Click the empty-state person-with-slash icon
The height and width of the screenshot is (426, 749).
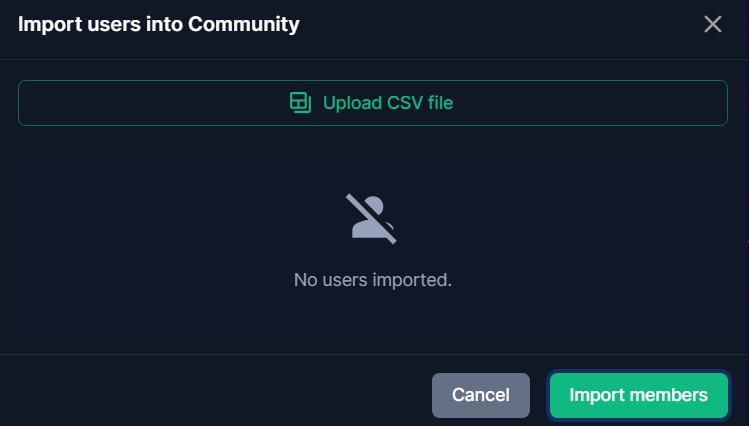point(371,219)
